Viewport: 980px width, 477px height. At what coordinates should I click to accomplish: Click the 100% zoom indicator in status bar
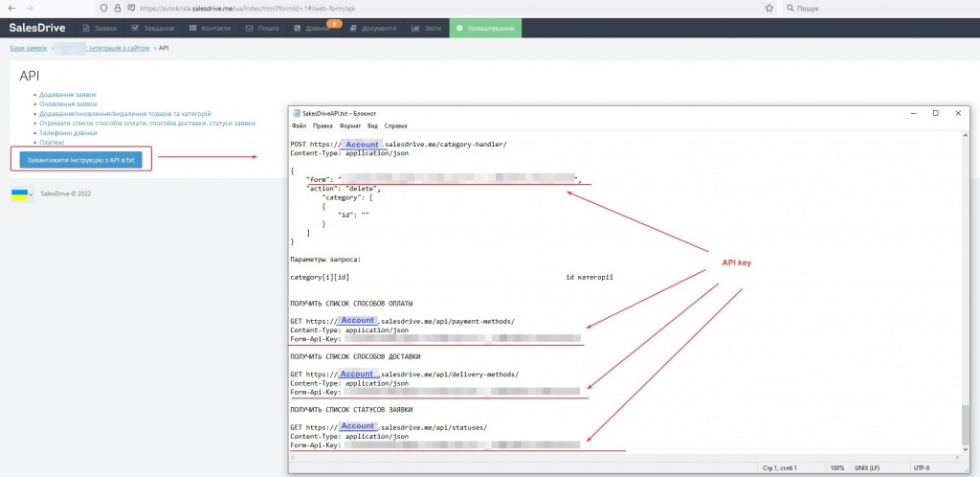(838, 467)
